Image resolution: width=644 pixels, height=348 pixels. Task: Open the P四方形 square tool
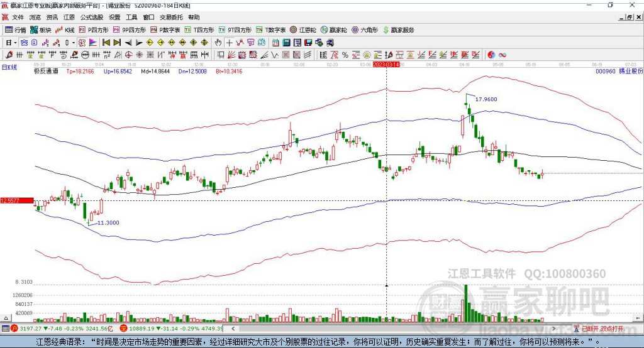coord(94,30)
